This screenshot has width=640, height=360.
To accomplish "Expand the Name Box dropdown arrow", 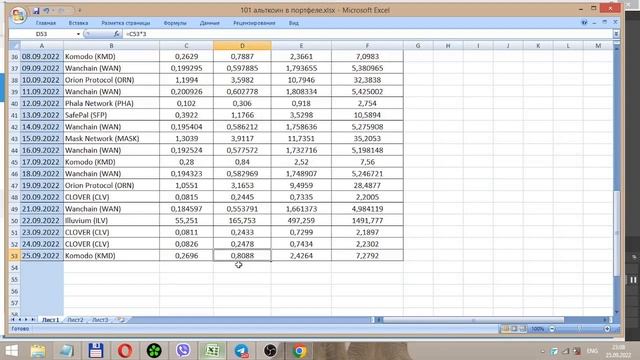I will tap(78, 34).
